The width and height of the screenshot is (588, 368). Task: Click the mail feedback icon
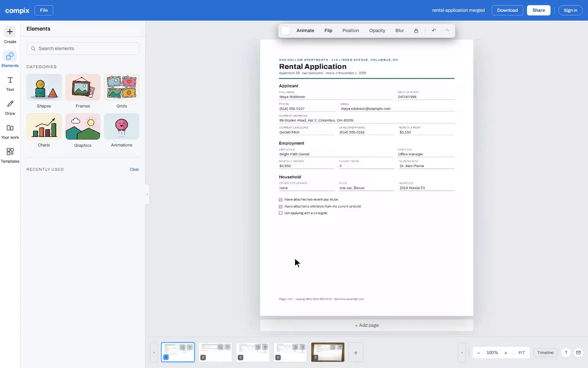pyautogui.click(x=578, y=353)
